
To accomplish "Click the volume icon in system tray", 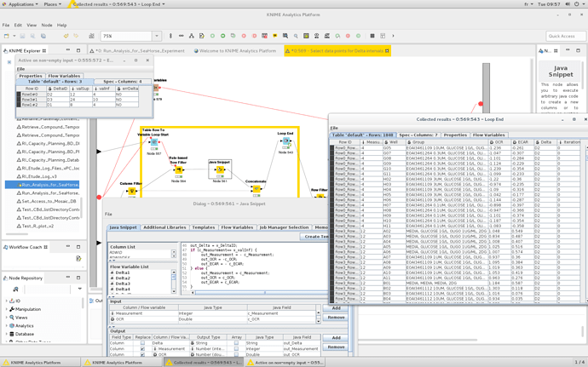I will click(x=568, y=4).
